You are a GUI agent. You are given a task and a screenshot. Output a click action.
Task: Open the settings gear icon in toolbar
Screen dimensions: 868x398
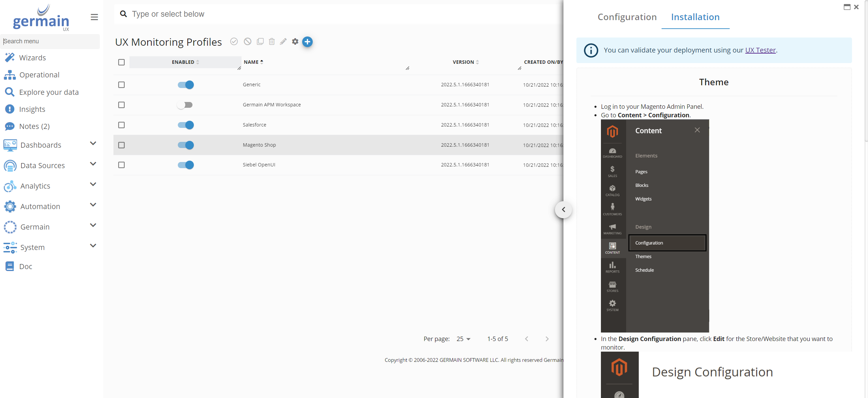point(295,42)
